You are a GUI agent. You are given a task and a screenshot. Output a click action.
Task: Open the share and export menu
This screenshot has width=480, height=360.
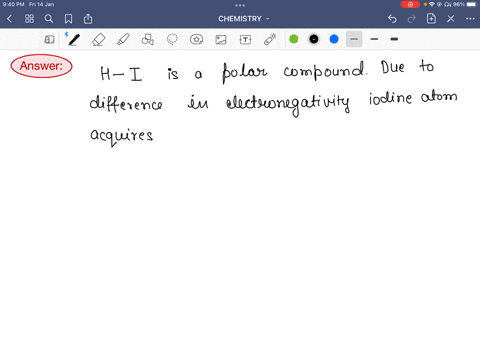[x=88, y=19]
